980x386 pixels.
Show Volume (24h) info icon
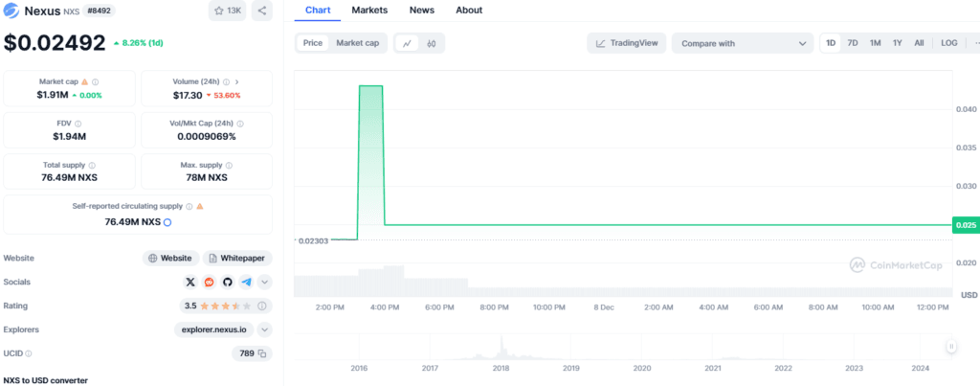tap(226, 82)
